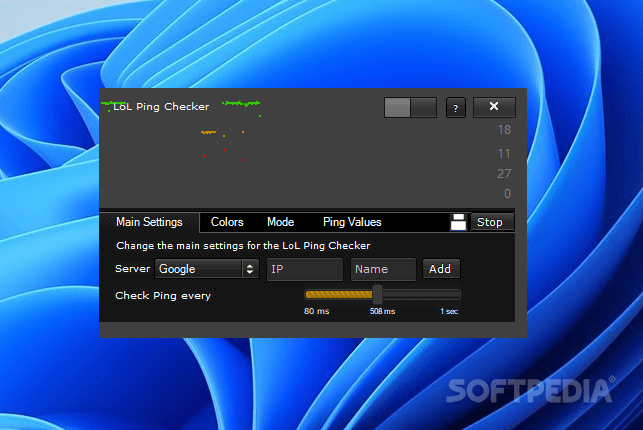Click the save floppy disk icon

point(458,222)
